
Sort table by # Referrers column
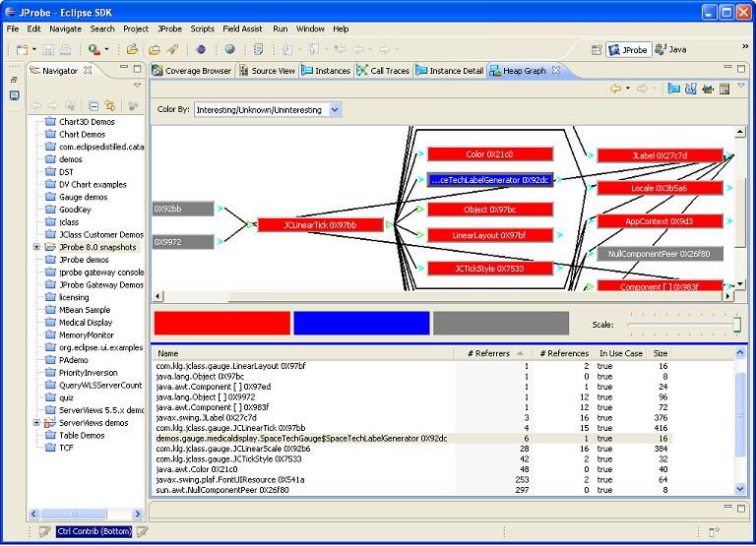tap(493, 353)
